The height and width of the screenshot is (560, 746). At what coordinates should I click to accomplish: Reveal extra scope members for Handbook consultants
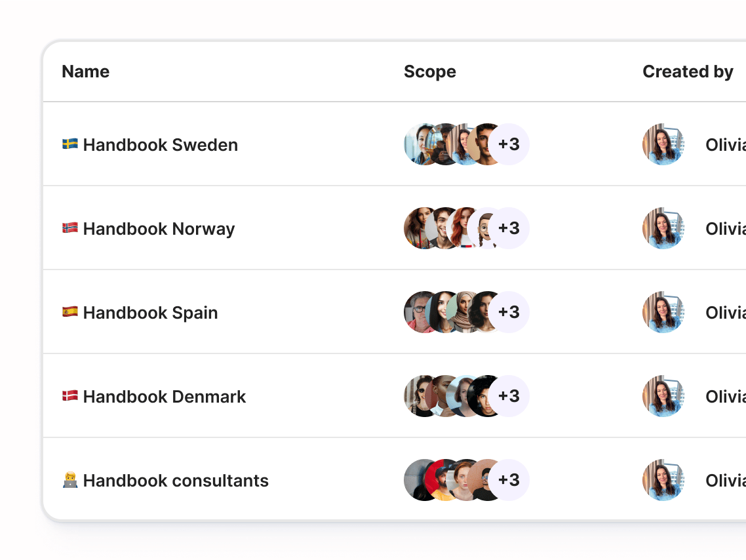coord(509,480)
